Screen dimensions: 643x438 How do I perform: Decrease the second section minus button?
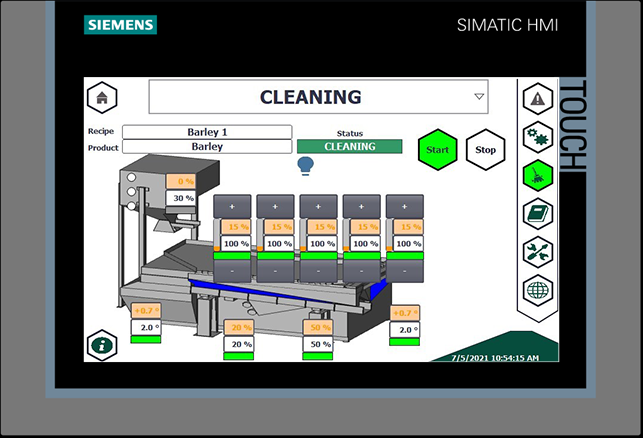(275, 271)
